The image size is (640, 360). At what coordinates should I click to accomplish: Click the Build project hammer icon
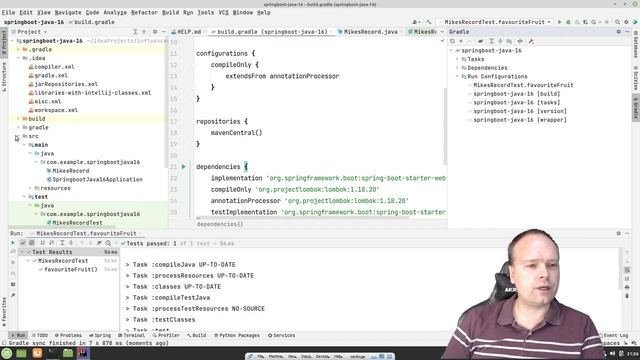(x=429, y=22)
